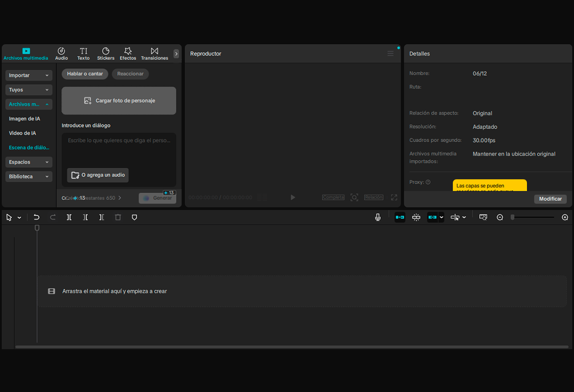Click the trash delete icon
574x392 pixels.
[x=118, y=218]
